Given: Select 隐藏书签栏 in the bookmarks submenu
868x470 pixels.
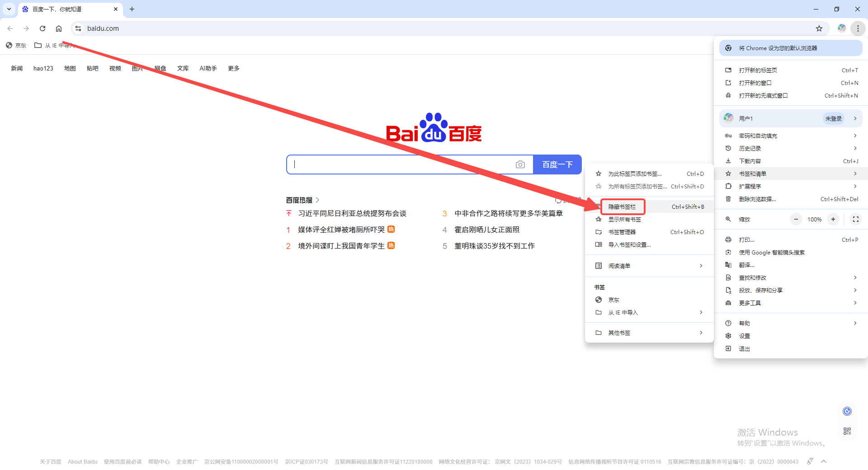Looking at the screenshot, I should [649, 207].
